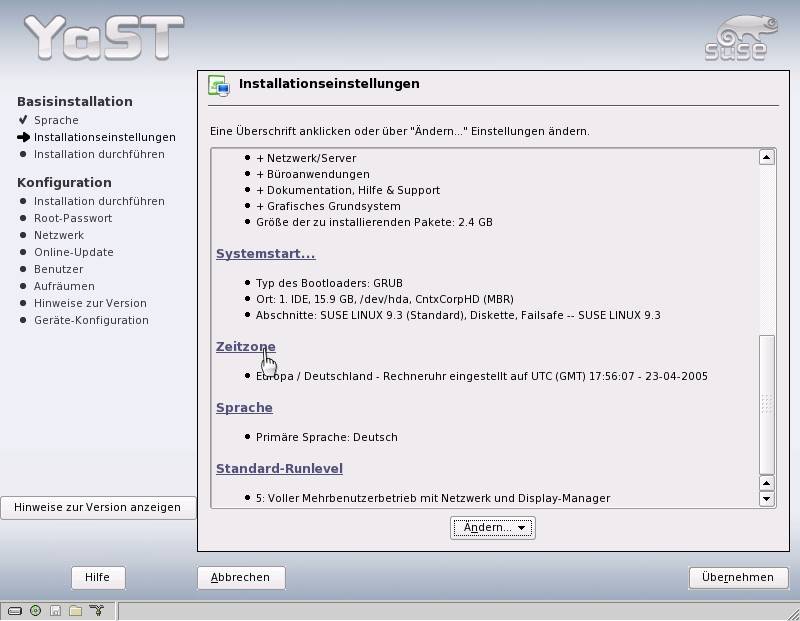Select Online-Update in the sidebar
Image resolution: width=800 pixels, height=621 pixels.
click(x=74, y=252)
